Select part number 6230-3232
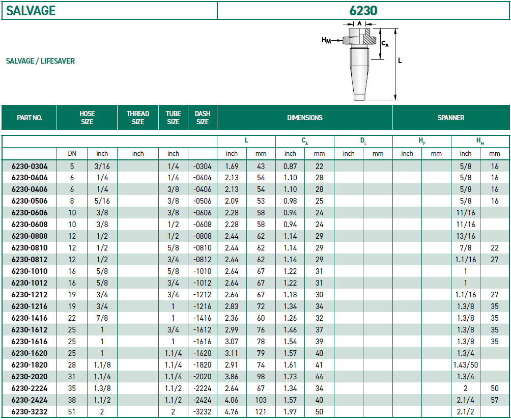 (30, 412)
